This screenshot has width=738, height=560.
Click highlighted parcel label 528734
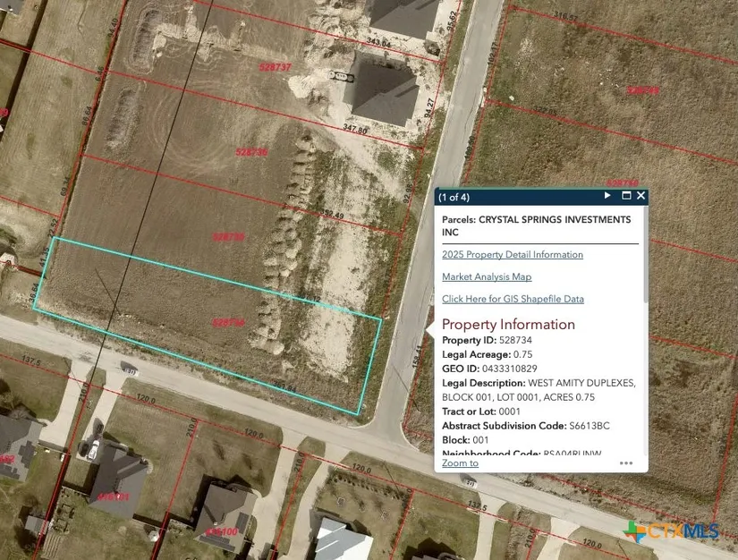pos(229,322)
